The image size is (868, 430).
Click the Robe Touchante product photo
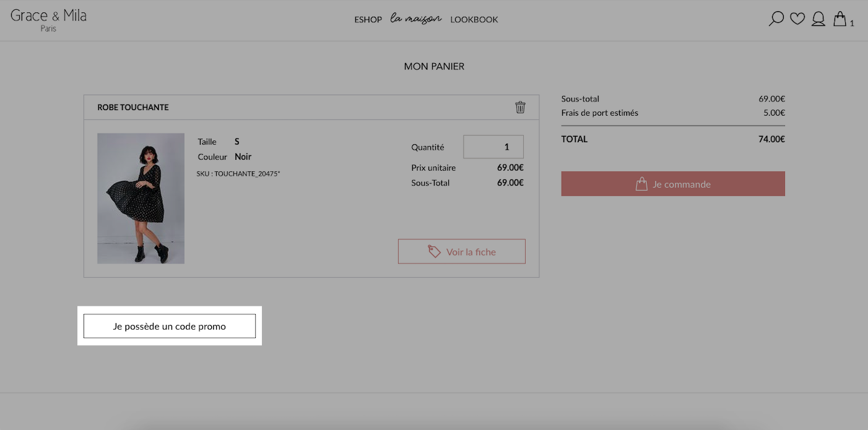coord(141,198)
